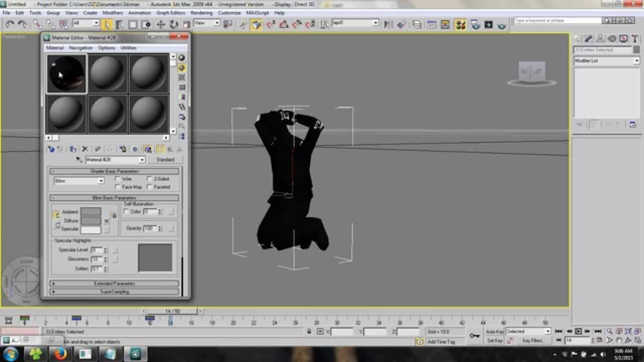Activate the Select and Link tool
The image size is (644, 362).
click(x=38, y=24)
